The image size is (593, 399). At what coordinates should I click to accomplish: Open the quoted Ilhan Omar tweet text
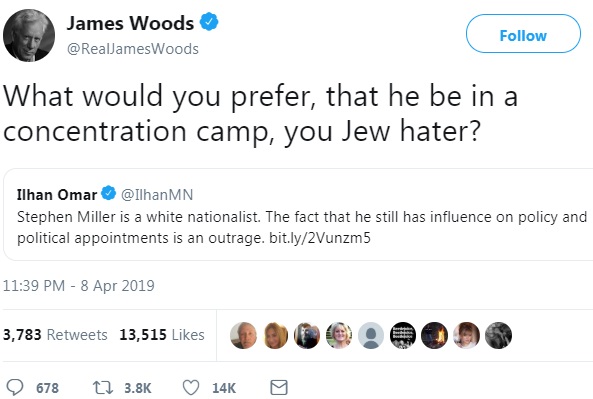tap(302, 227)
